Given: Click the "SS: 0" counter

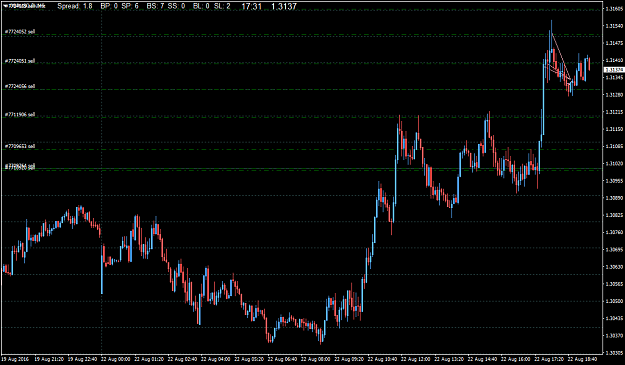Looking at the screenshot, I should pyautogui.click(x=176, y=6).
